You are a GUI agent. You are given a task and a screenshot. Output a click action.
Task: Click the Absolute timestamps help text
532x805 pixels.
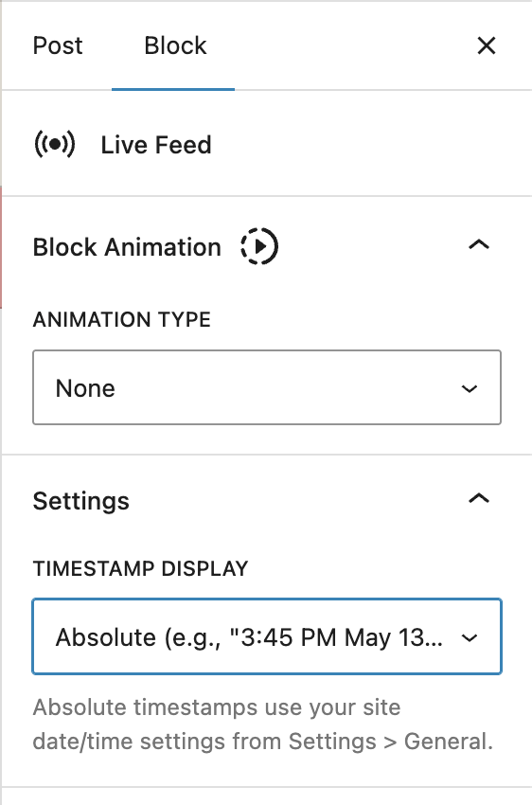[262, 724]
